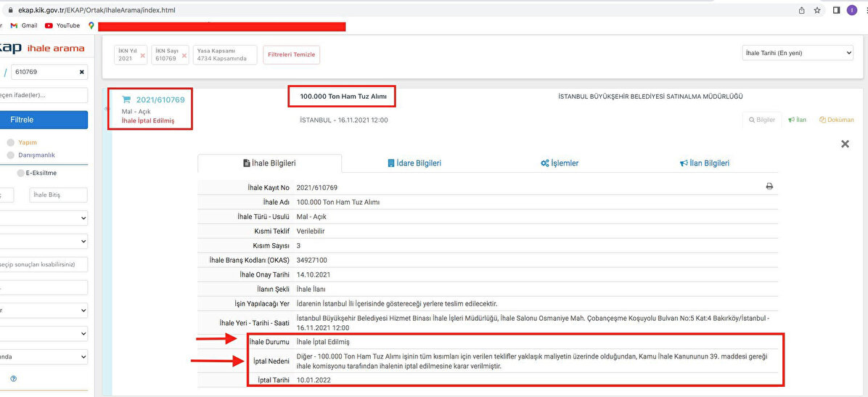
Task: Click the printer icon in tender details
Action: [x=769, y=187]
